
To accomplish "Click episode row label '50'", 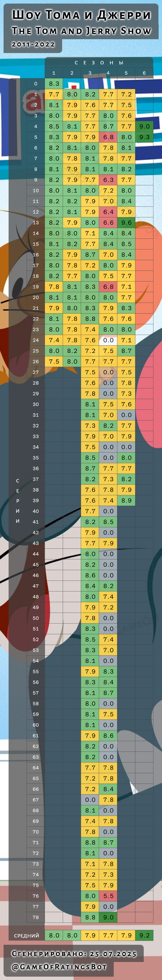I will [36, 618].
